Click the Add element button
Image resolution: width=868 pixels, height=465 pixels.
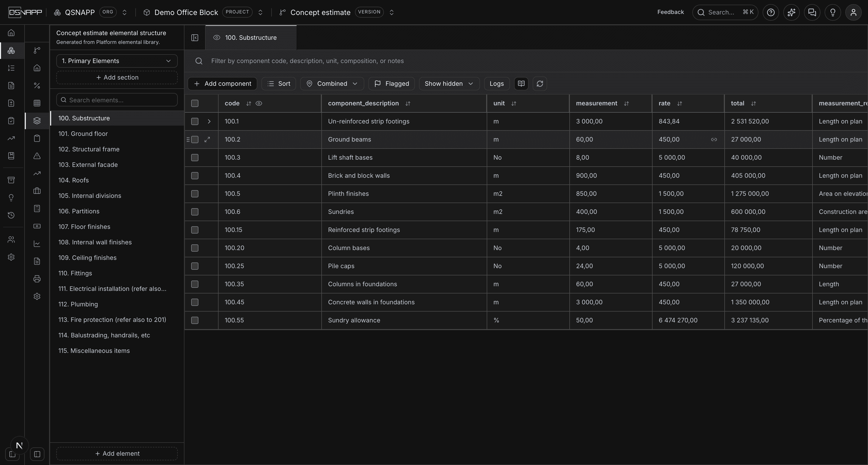(117, 454)
